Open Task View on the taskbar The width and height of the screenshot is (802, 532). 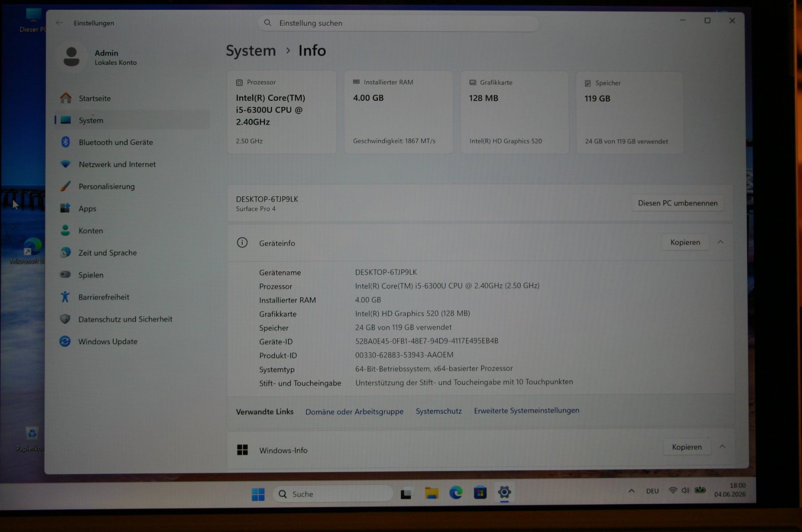click(406, 494)
